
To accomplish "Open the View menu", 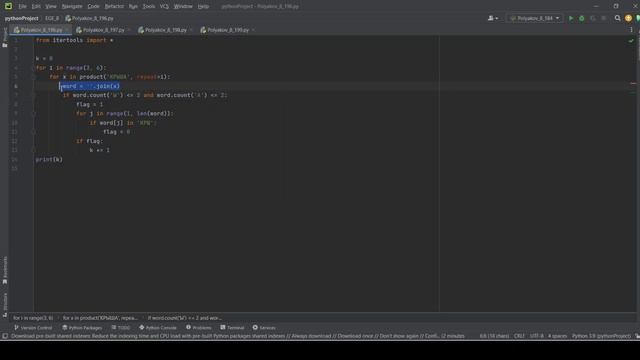I will [51, 7].
